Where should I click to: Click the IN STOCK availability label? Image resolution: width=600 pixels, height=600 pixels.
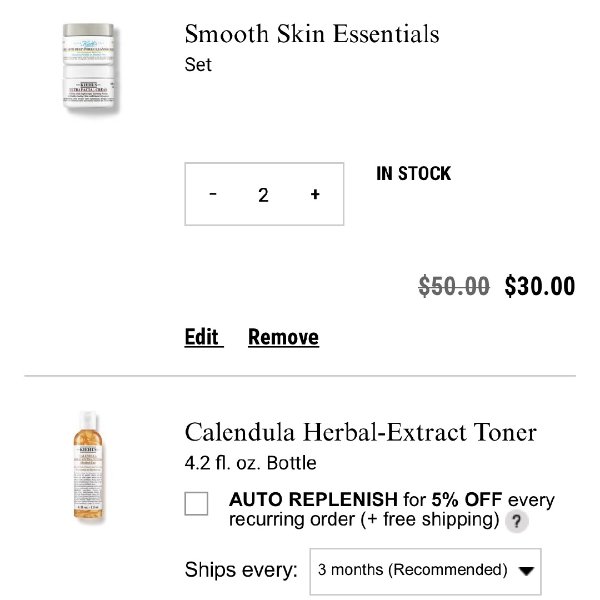[x=413, y=174]
